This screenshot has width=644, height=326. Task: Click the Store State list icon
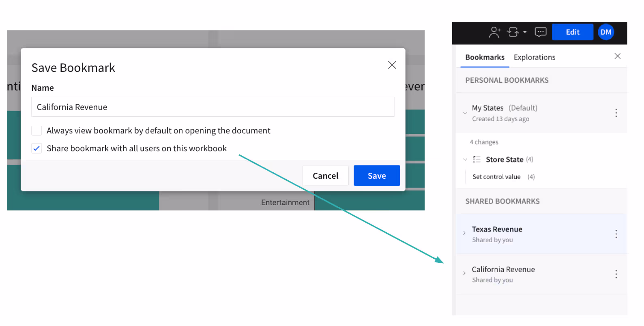(x=477, y=159)
